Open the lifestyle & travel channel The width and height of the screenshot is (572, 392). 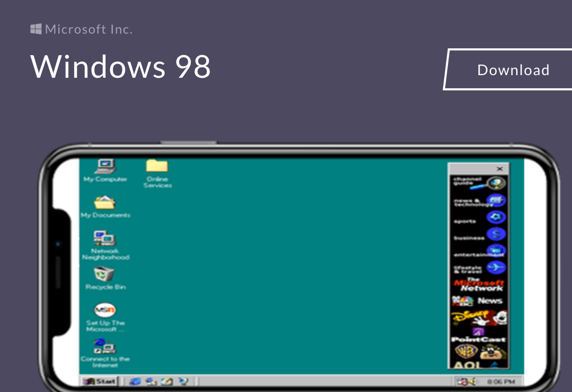click(479, 268)
